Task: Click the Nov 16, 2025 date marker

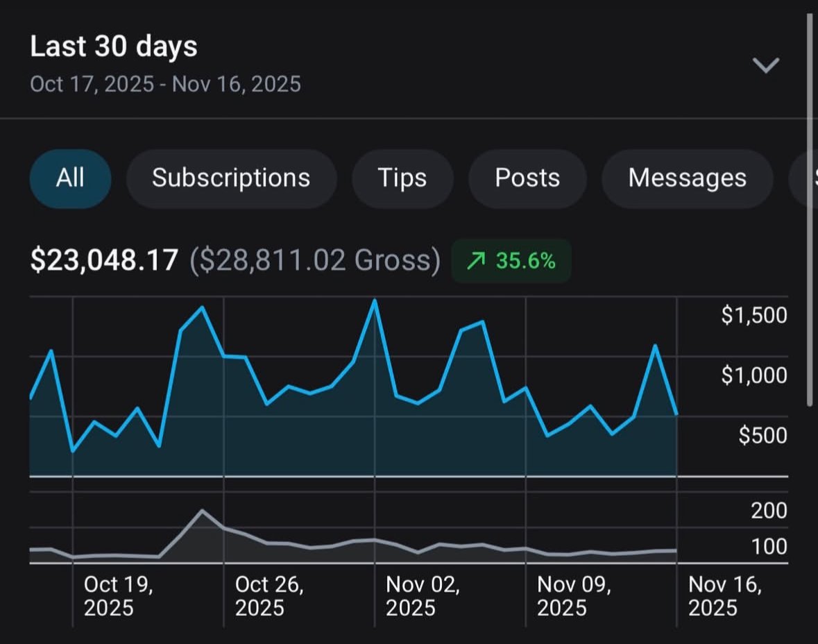Action: [724, 596]
